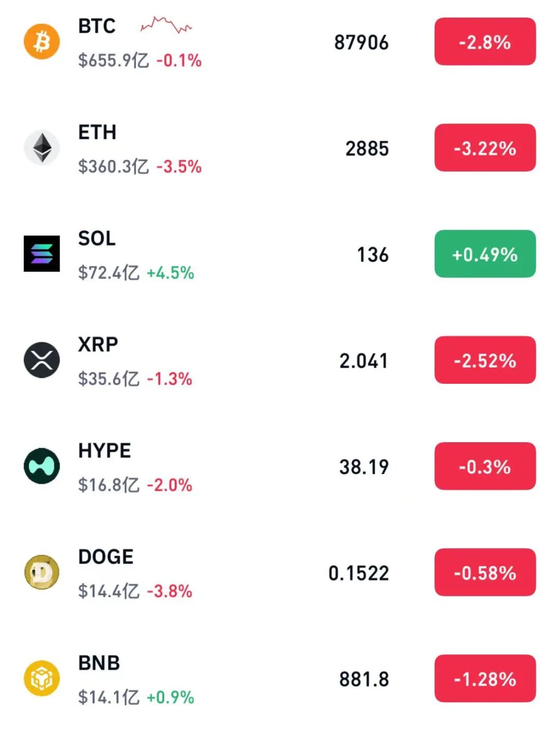Tap the red -2.8% BTC change badge
Viewport: 560px width, 741px height.
point(485,41)
